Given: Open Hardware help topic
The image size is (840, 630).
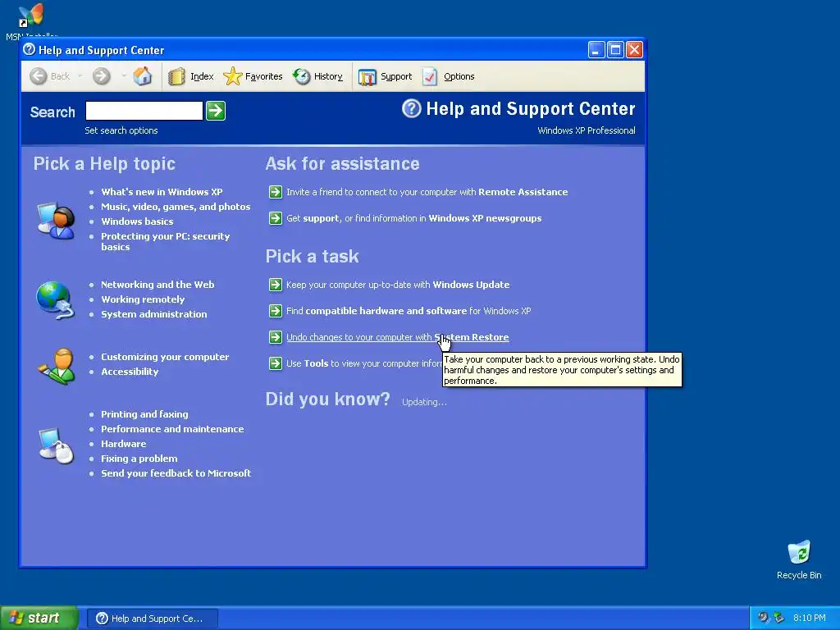Looking at the screenshot, I should click(x=124, y=444).
